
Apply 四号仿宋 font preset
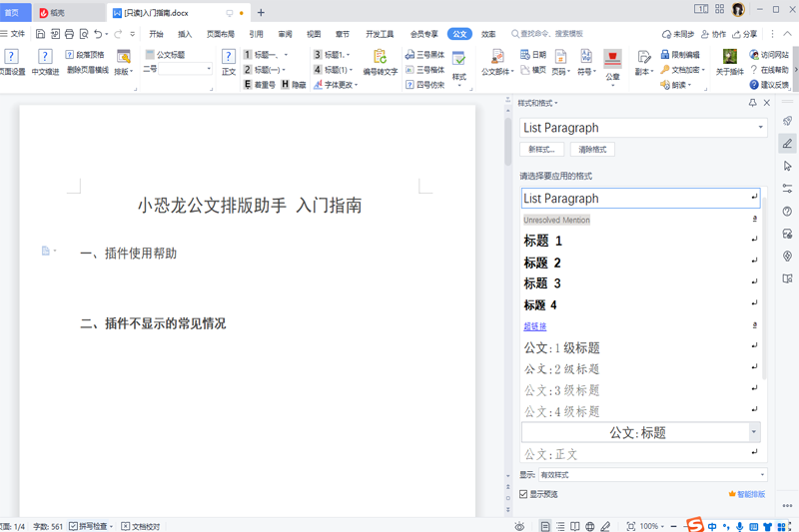coord(425,85)
